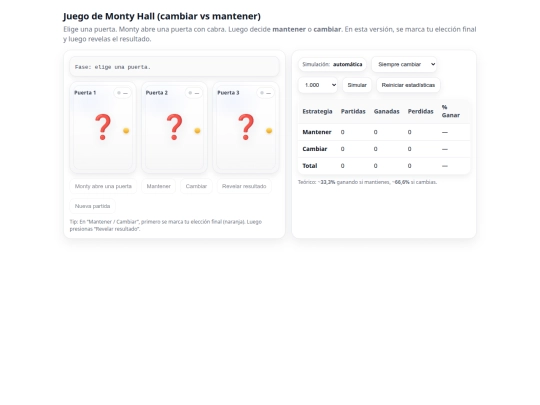Click the yellow door knob of Puerta 1
540x405 pixels.
[126, 131]
